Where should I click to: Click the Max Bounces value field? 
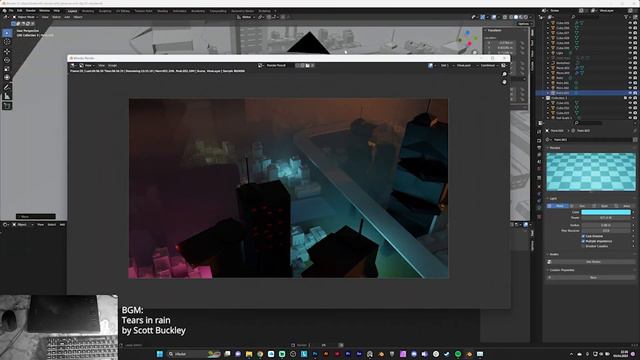[606, 230]
